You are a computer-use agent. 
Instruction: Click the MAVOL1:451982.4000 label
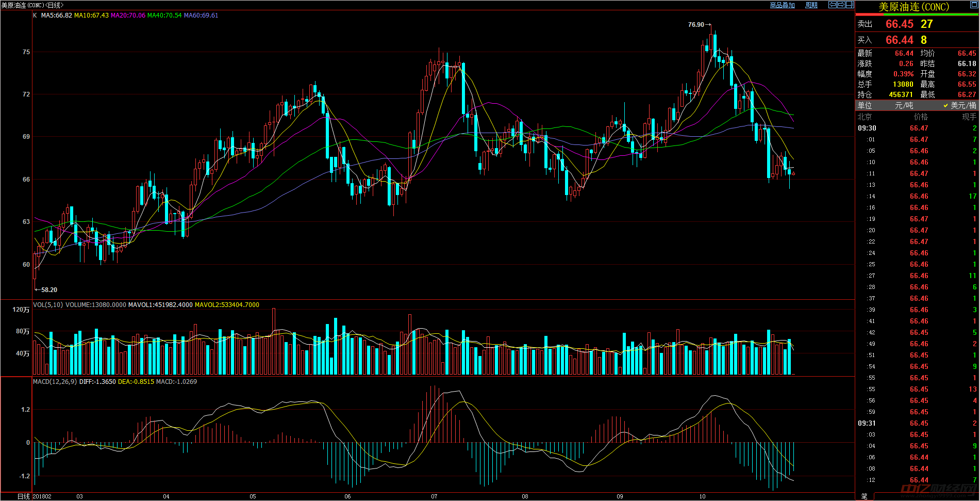click(x=160, y=305)
